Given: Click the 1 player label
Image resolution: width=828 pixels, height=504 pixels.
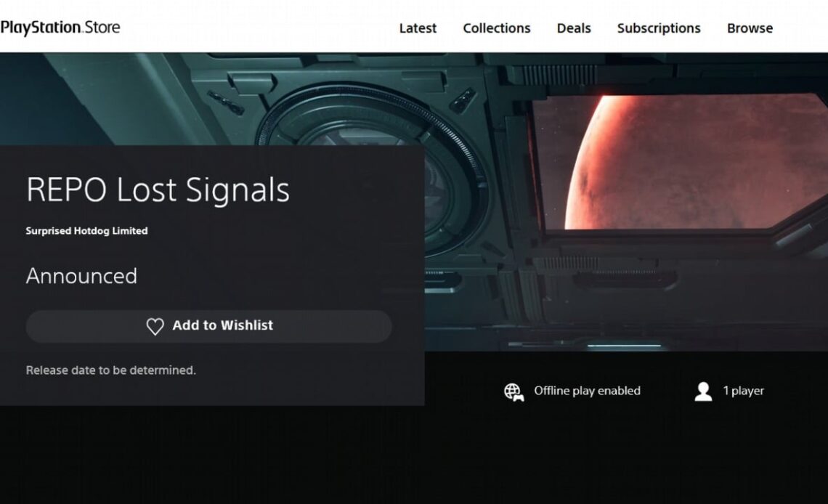Looking at the screenshot, I should tap(743, 390).
